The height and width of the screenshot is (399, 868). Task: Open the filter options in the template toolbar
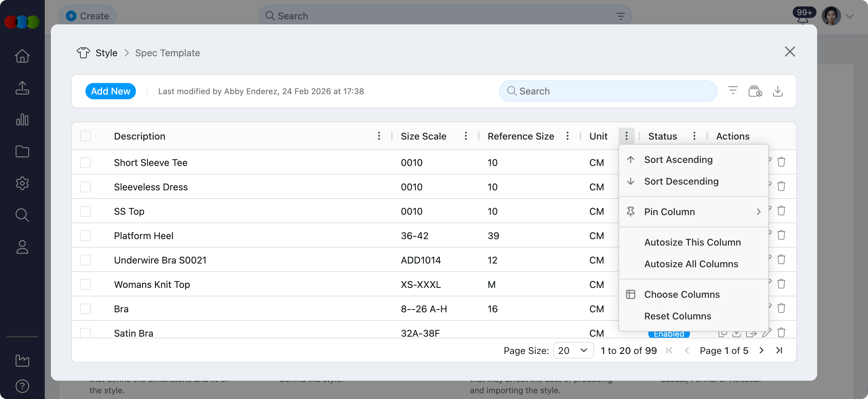[x=733, y=91]
